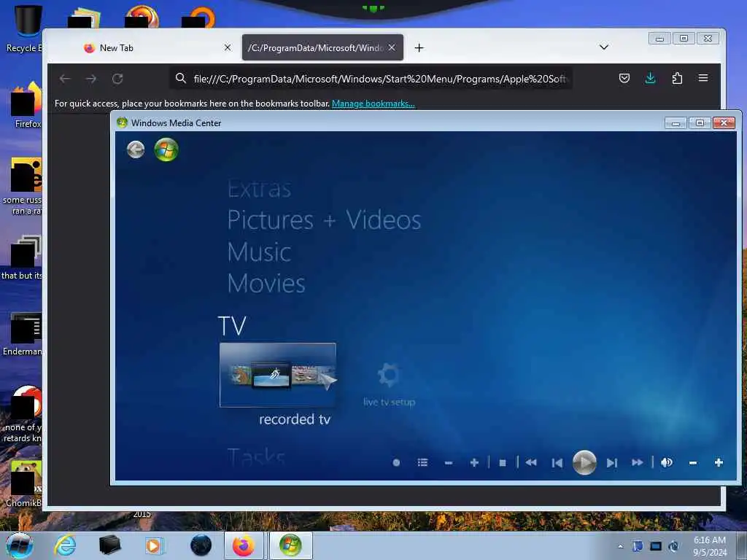Expand the list all tabs chevron
The image size is (747, 560).
[603, 47]
